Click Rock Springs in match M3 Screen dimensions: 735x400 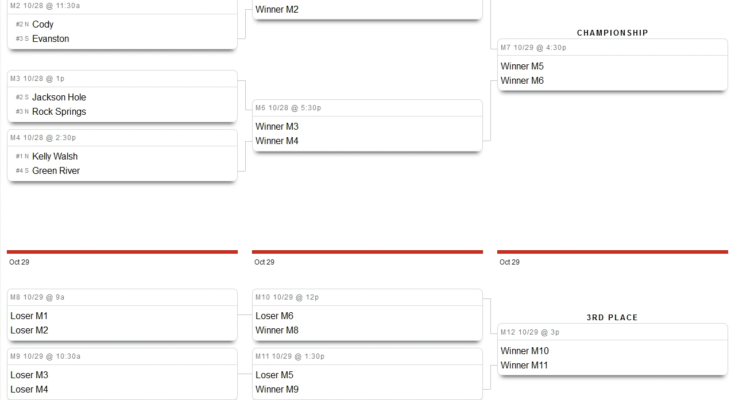[x=59, y=112]
